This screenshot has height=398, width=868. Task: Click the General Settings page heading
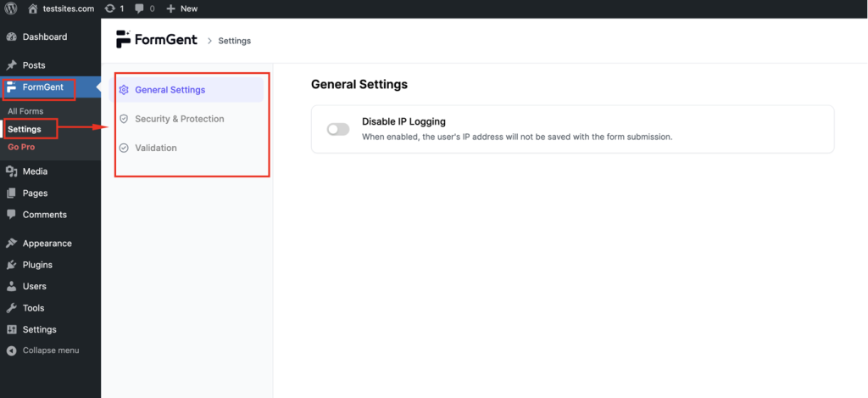(359, 84)
